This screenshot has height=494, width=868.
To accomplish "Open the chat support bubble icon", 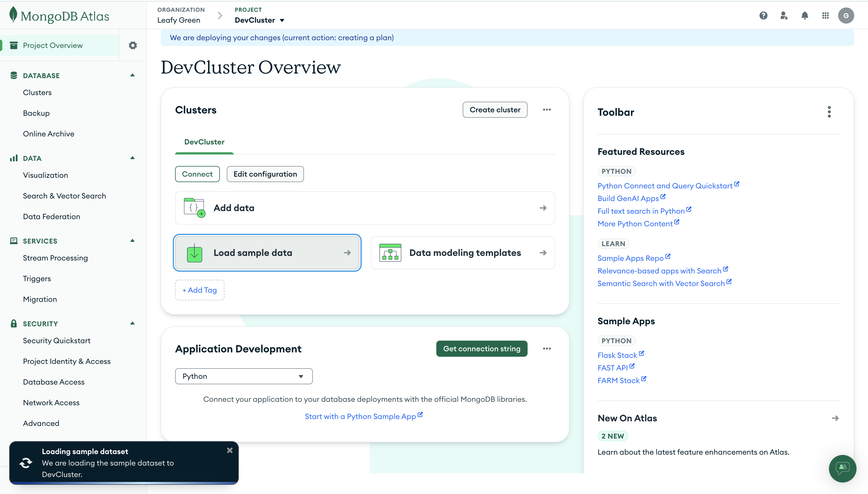I will tap(842, 468).
